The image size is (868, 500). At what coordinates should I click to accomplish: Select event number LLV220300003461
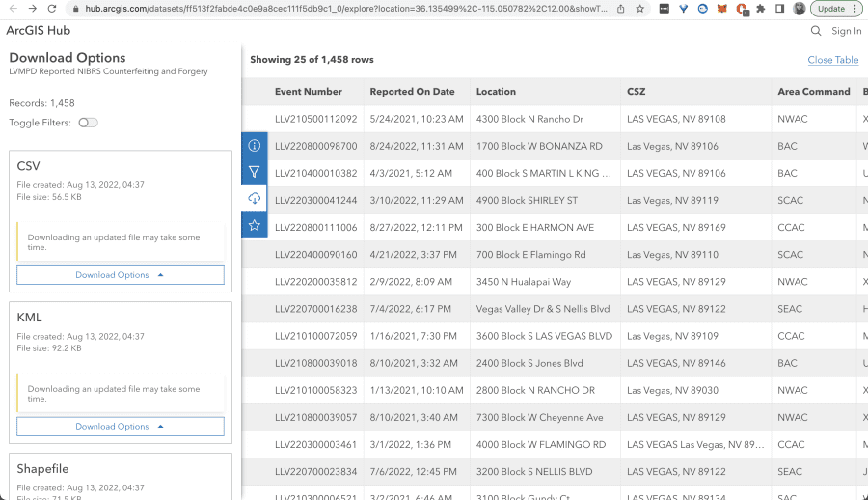point(315,445)
